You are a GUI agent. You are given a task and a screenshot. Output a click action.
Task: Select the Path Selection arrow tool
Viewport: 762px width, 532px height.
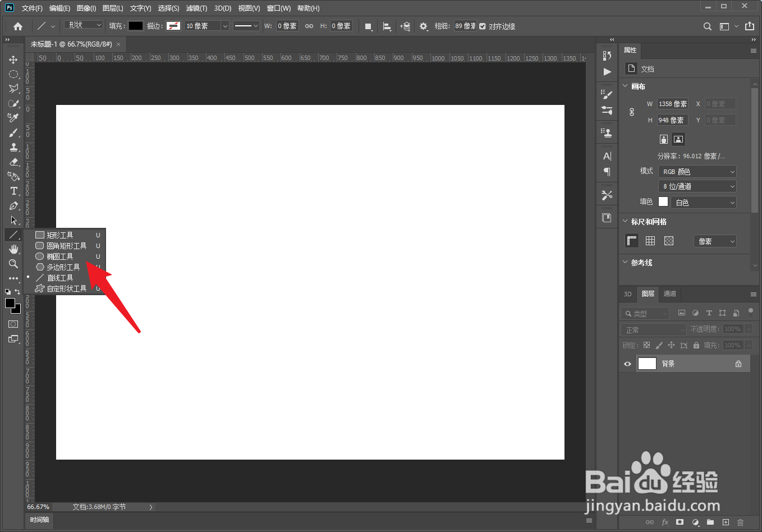(13, 220)
